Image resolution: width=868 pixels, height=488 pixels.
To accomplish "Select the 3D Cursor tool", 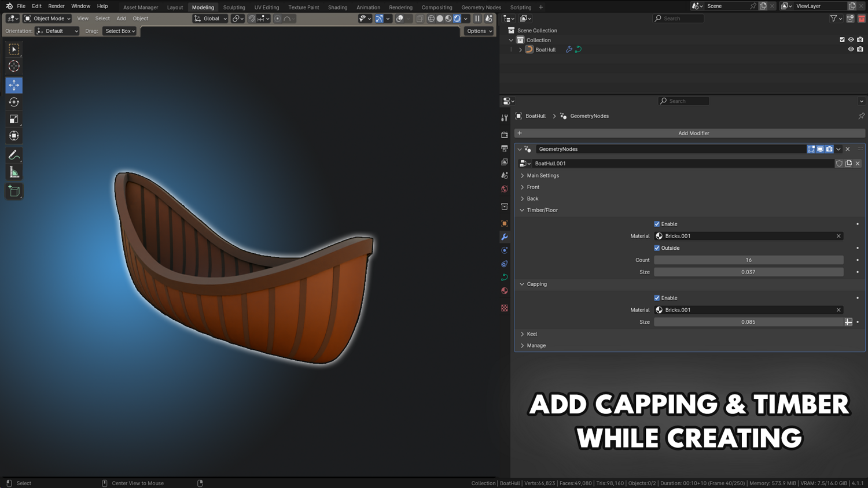I will coord(14,66).
